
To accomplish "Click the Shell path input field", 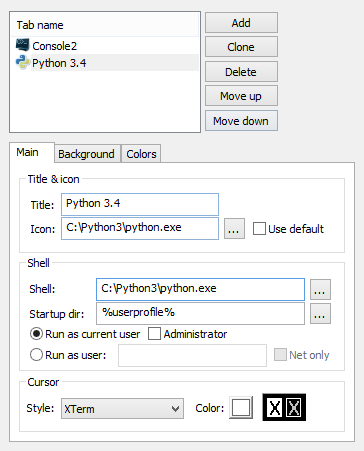I will [200, 289].
